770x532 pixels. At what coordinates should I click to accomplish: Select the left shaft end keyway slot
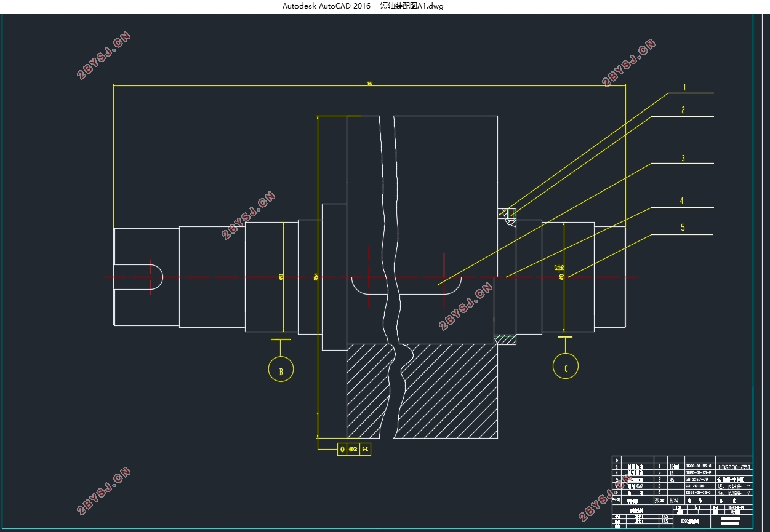(138, 277)
